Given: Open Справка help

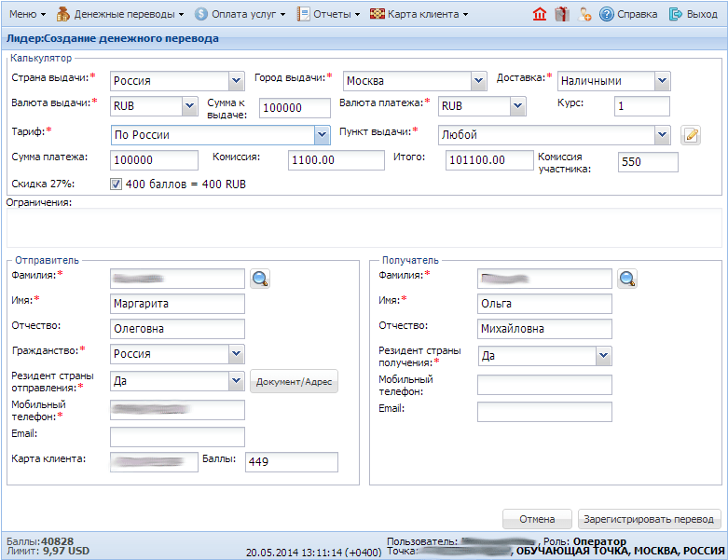Looking at the screenshot, I should coord(629,14).
